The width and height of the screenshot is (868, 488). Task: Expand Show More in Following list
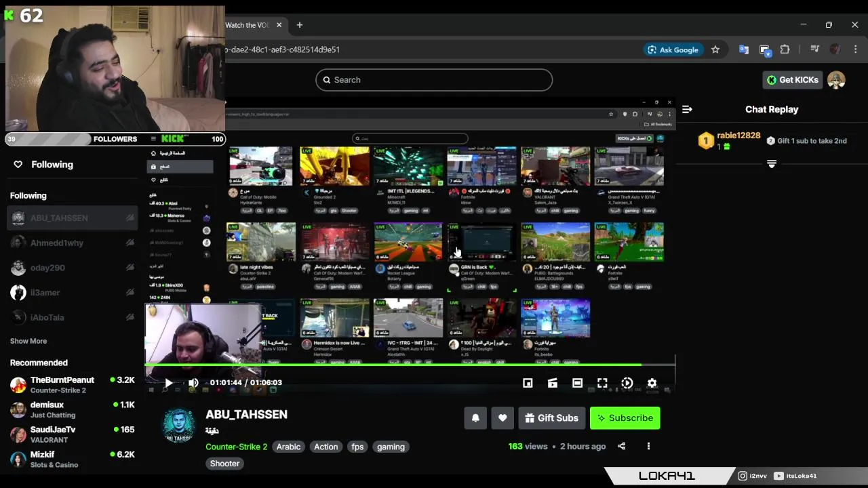click(28, 341)
